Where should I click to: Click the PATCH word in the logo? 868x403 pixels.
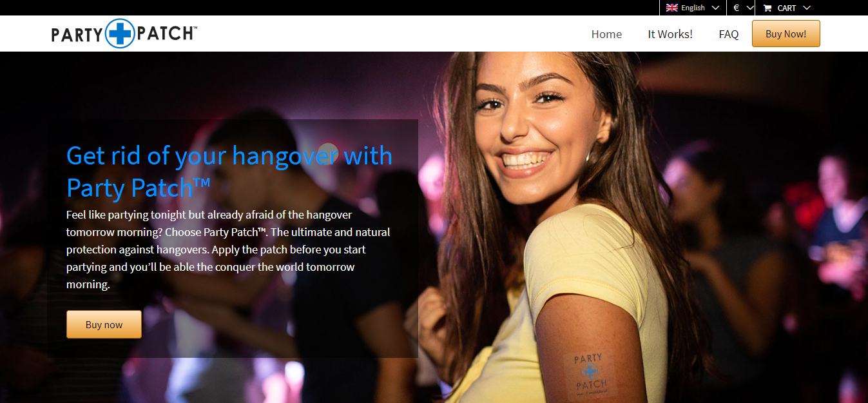coord(166,34)
